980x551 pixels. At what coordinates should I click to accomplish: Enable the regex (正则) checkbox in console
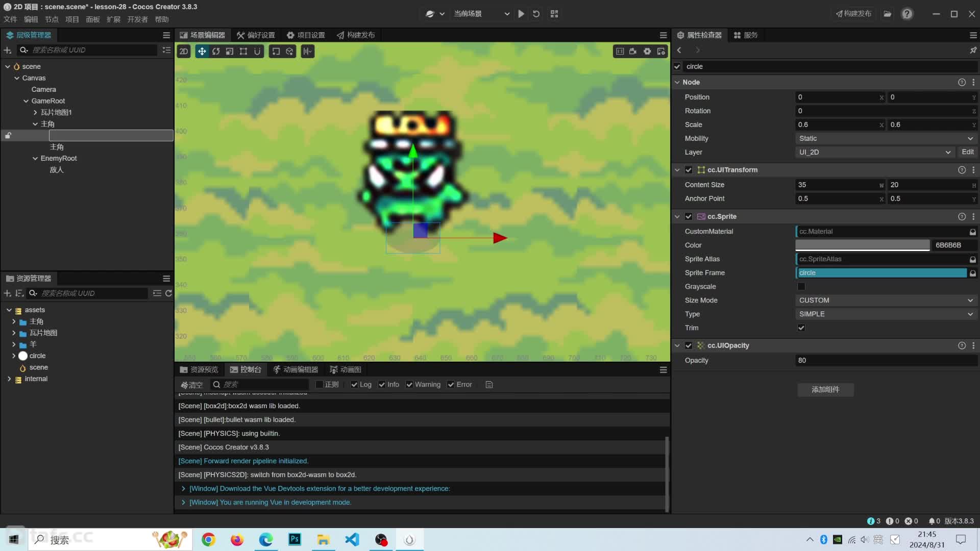point(320,385)
